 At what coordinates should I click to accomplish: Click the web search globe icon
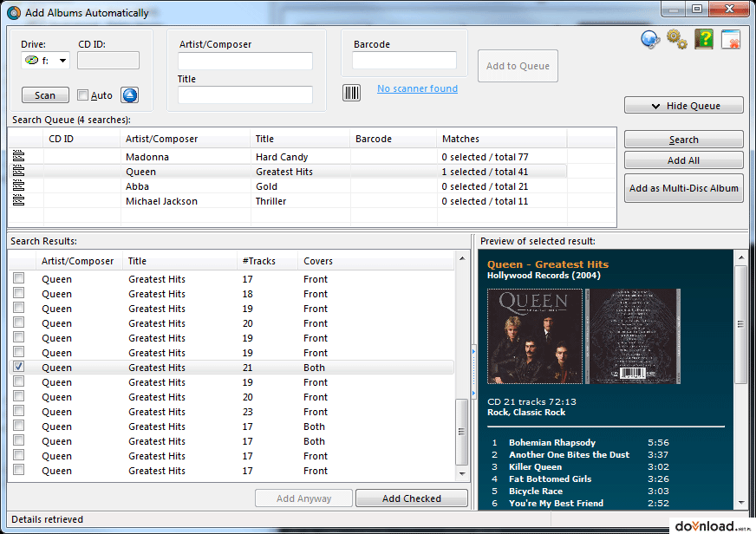point(650,39)
